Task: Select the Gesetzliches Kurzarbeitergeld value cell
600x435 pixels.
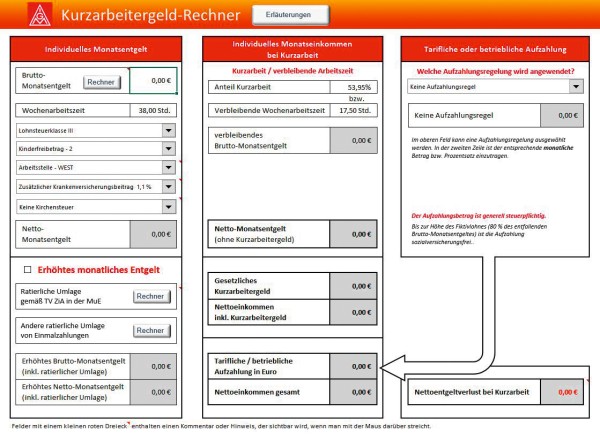Action: (353, 286)
